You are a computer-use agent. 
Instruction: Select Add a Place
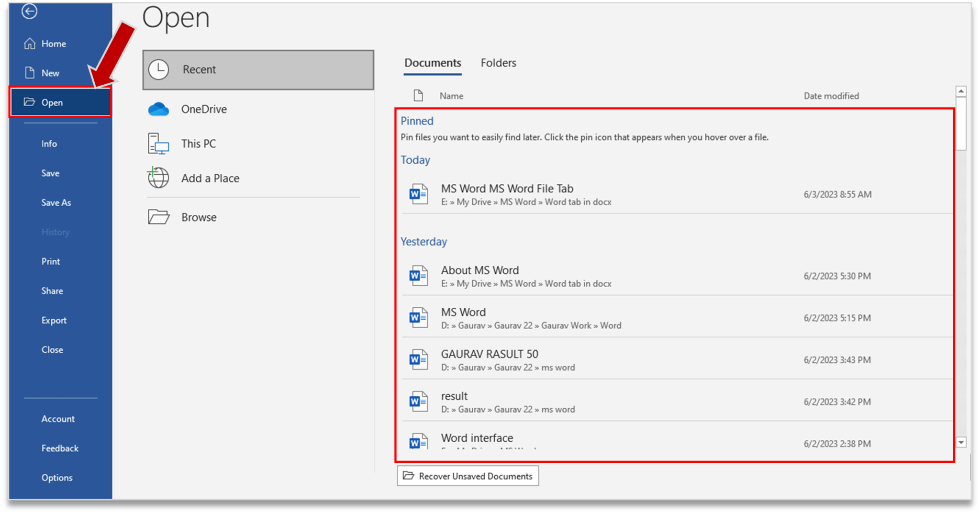pyautogui.click(x=258, y=178)
